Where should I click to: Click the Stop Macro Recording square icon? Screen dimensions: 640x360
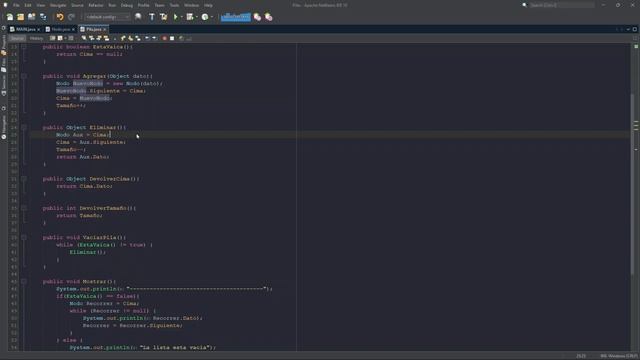tap(172, 38)
